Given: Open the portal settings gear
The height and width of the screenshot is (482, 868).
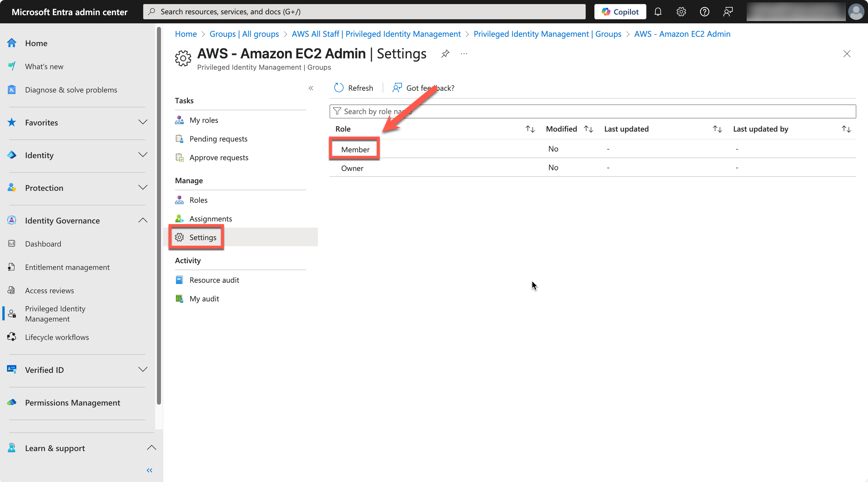Looking at the screenshot, I should pyautogui.click(x=681, y=11).
